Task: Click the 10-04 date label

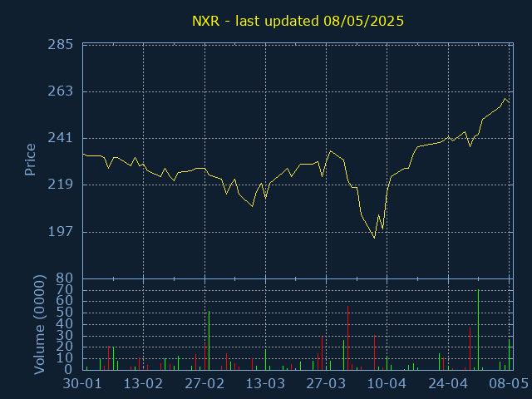Action: 387,384
